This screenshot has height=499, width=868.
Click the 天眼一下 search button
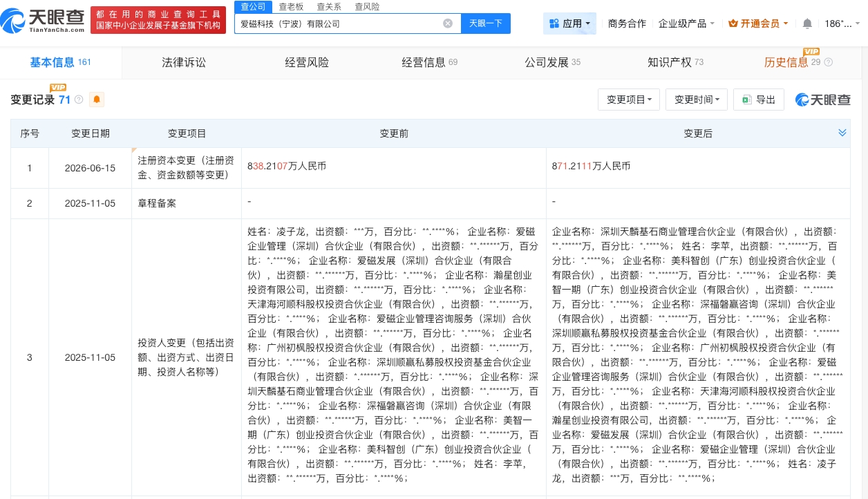coord(486,23)
